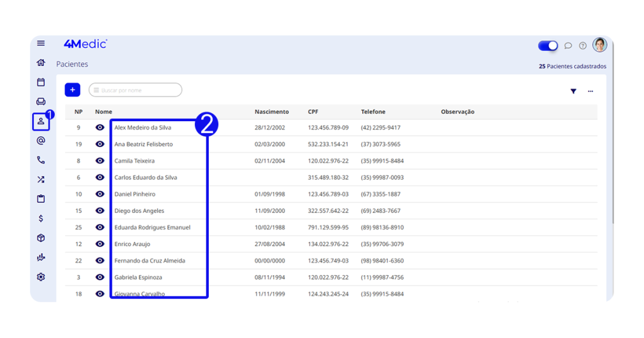The width and height of the screenshot is (644, 338).
Task: Click the phone icon in sidebar
Action: [x=41, y=160]
